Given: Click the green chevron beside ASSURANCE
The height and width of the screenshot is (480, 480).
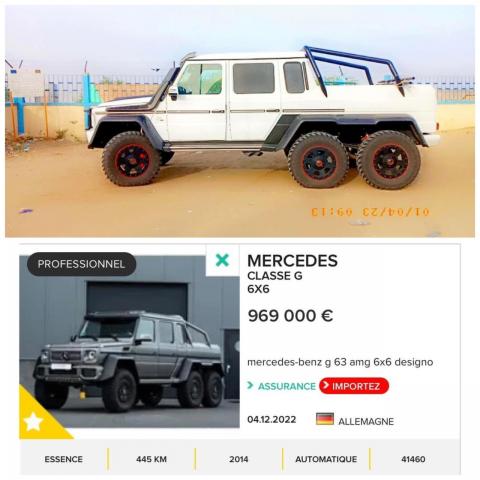Looking at the screenshot, I should click(x=250, y=385).
